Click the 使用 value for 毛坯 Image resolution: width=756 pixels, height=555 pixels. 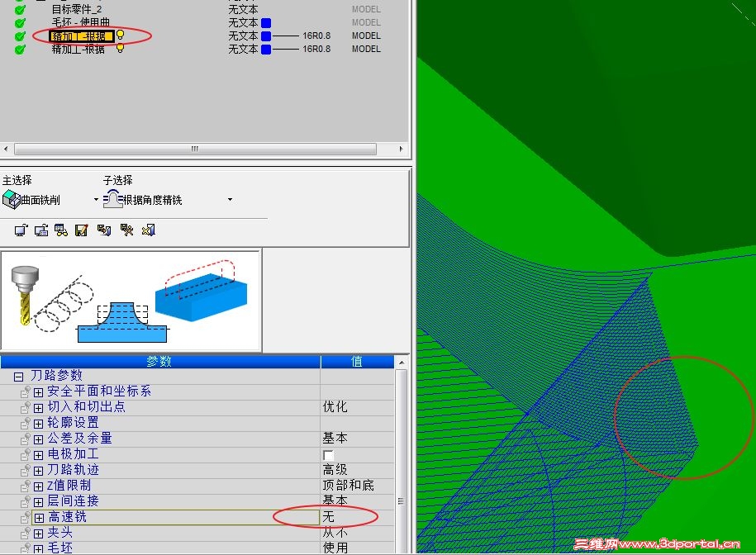click(x=335, y=548)
